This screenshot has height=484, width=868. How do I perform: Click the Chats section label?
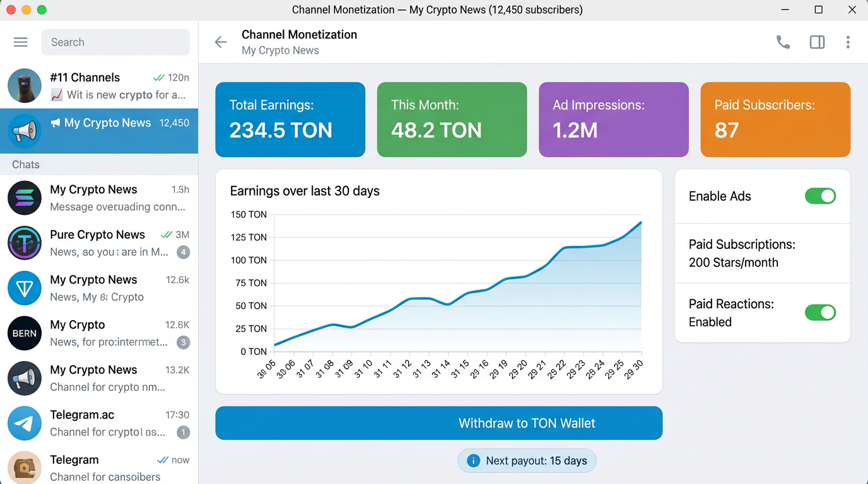[26, 164]
